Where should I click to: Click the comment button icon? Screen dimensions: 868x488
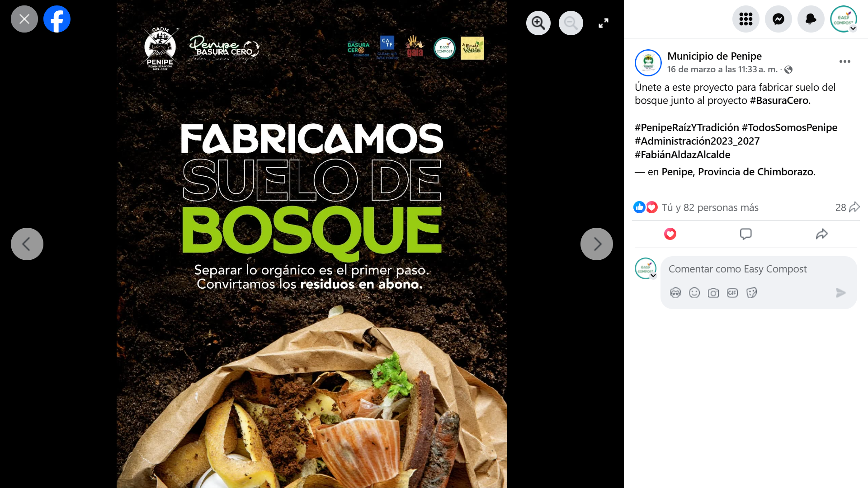[745, 234]
